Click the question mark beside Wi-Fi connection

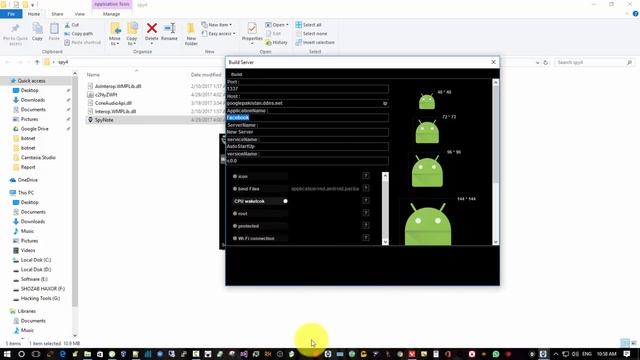point(366,238)
